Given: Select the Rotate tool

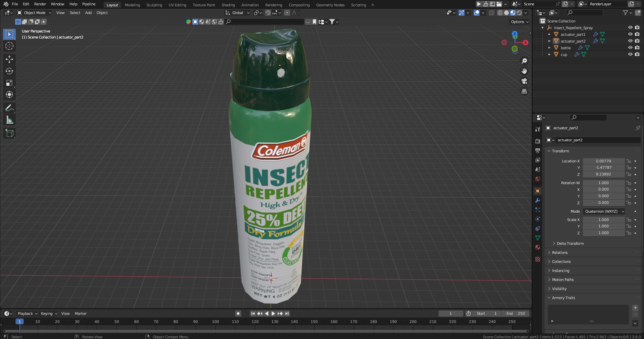Looking at the screenshot, I should (x=9, y=71).
